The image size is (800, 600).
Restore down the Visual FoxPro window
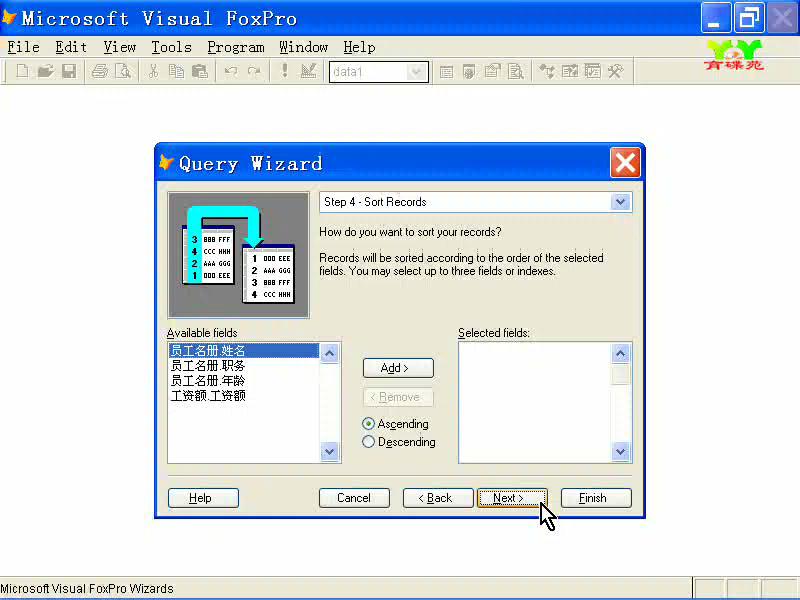click(749, 18)
